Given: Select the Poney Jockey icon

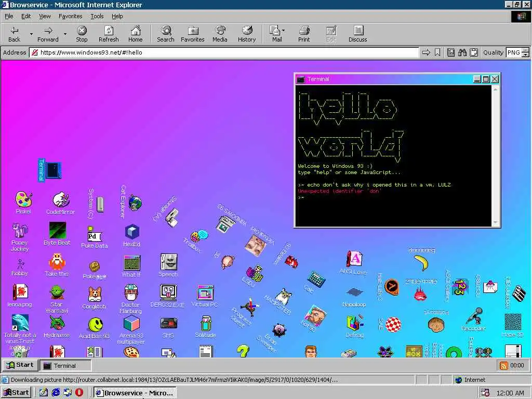Looking at the screenshot, I should tap(20, 237).
